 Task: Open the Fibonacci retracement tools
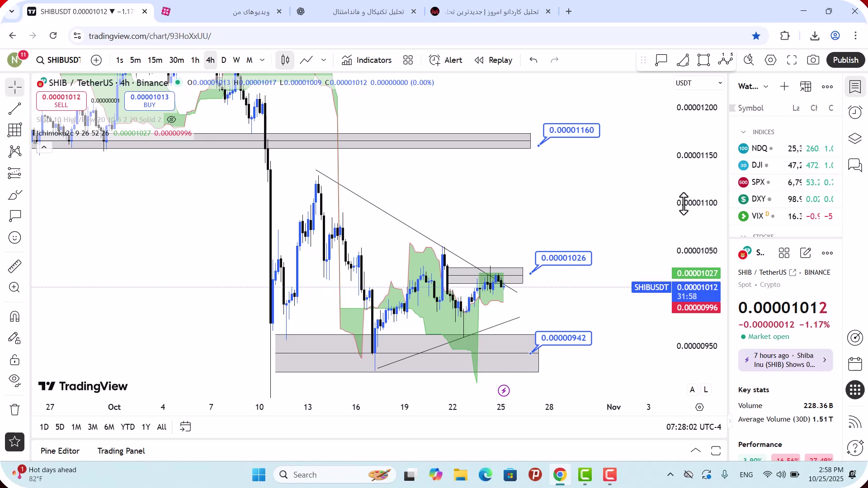pos(15,130)
